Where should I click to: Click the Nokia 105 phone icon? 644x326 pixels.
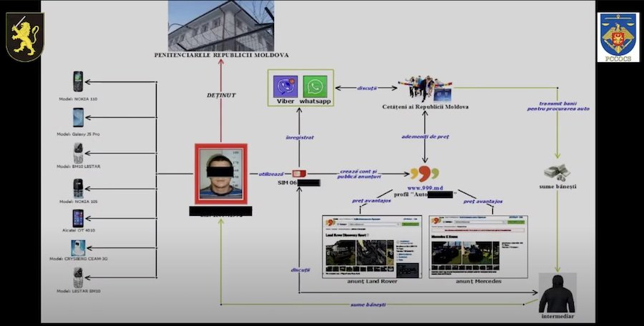tap(78, 187)
